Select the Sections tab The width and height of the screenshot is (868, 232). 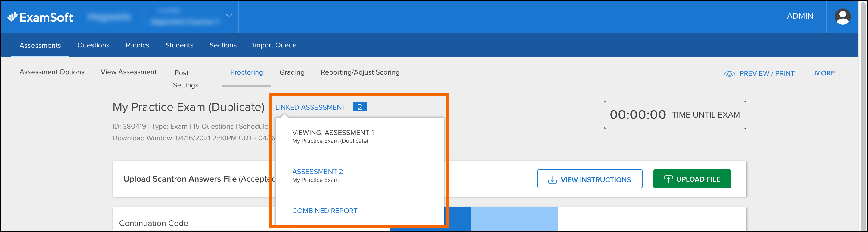pyautogui.click(x=223, y=45)
